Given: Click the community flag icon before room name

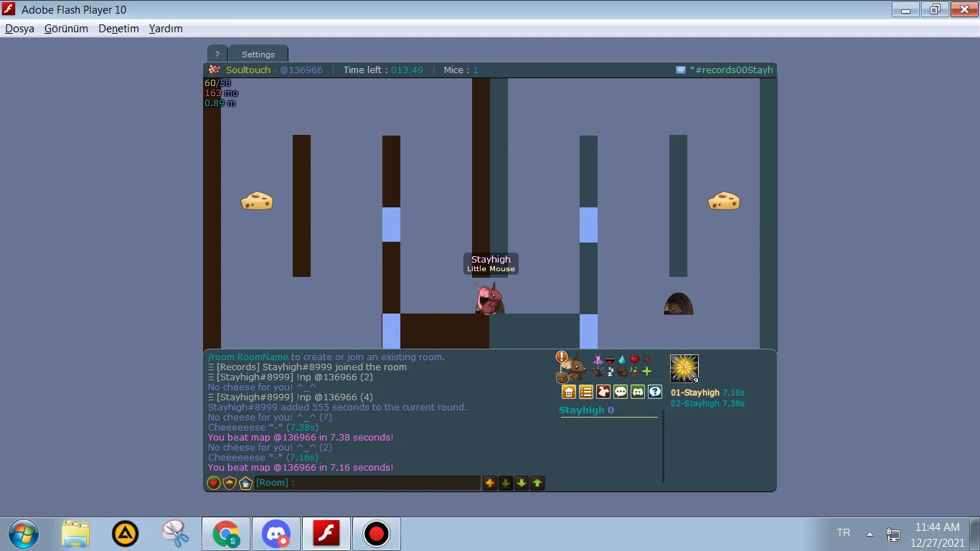Looking at the screenshot, I should pyautogui.click(x=681, y=70).
